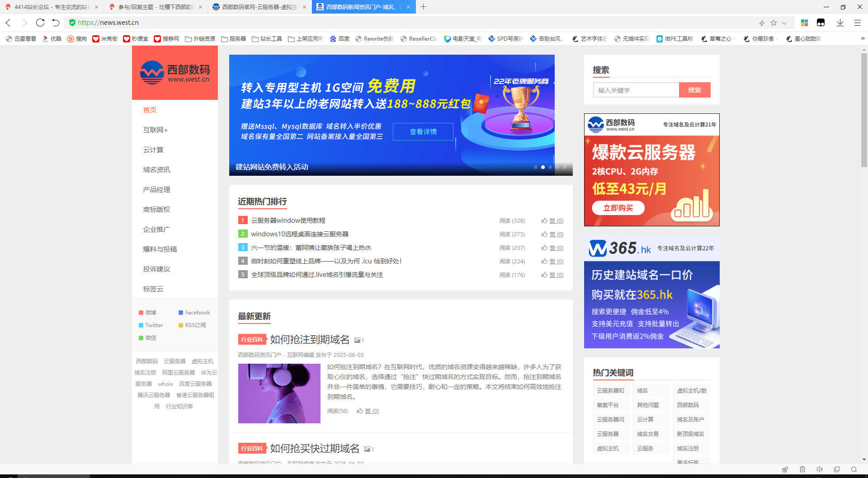Open the 迅雷看看 bookmark

point(21,39)
